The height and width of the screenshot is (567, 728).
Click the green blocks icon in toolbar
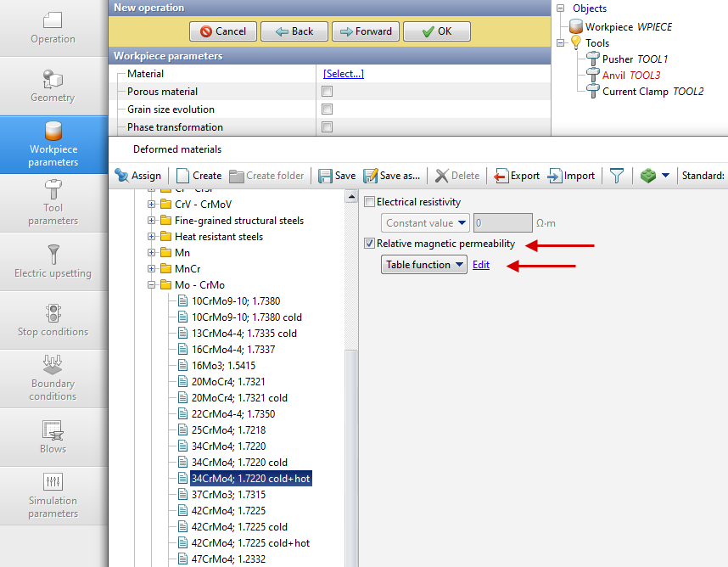[648, 176]
